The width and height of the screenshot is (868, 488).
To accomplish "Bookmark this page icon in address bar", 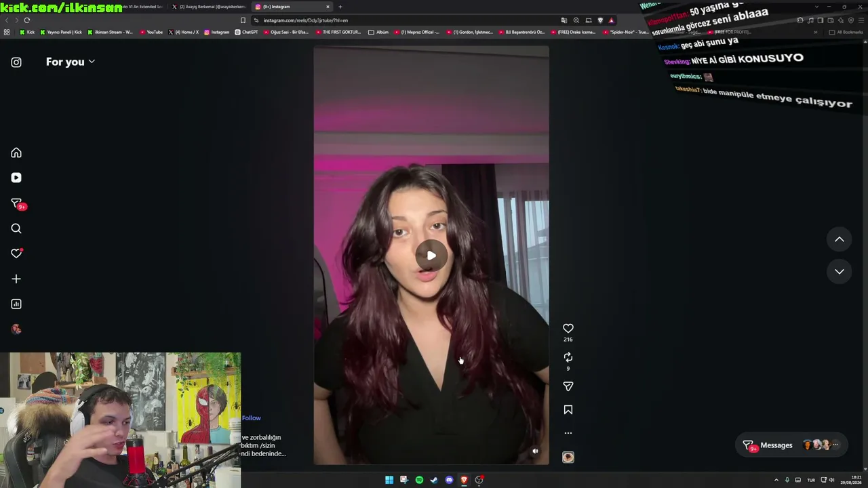I will click(243, 20).
